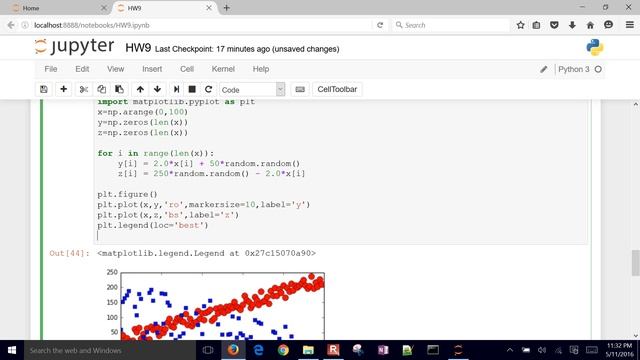Open the Kernel menu
Viewport: 640px width, 360px height.
click(223, 69)
